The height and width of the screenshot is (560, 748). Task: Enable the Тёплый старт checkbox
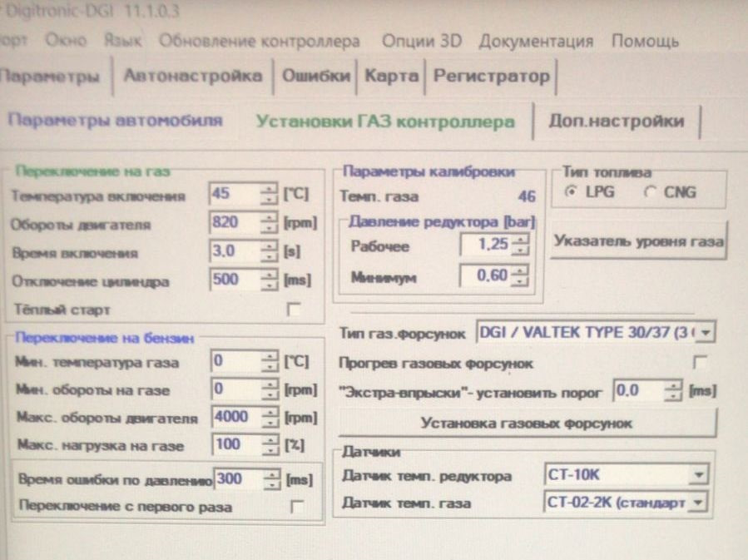point(291,310)
